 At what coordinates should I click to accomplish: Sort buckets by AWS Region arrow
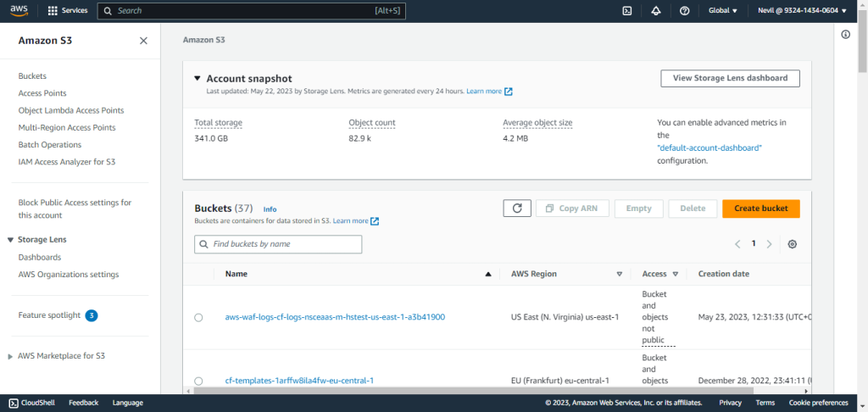click(620, 274)
